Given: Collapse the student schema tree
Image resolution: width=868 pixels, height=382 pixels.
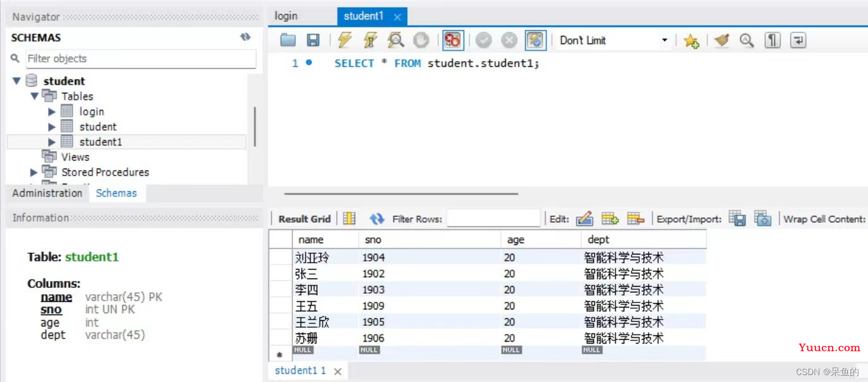Looking at the screenshot, I should click(x=16, y=81).
